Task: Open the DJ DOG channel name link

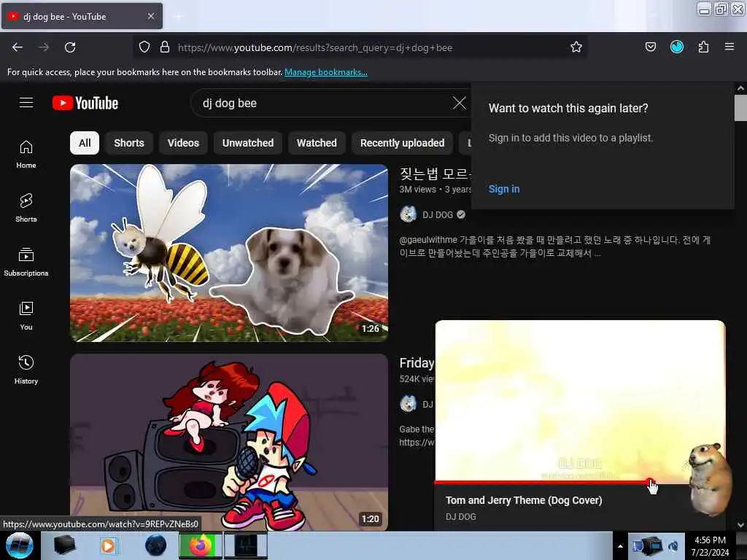Action: coord(438,215)
